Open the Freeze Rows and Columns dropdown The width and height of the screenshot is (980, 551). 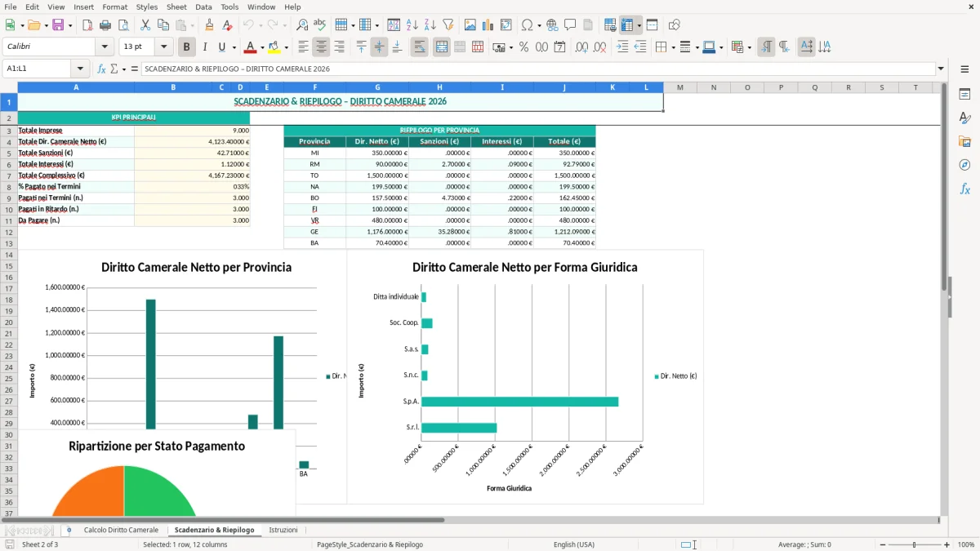click(x=639, y=25)
